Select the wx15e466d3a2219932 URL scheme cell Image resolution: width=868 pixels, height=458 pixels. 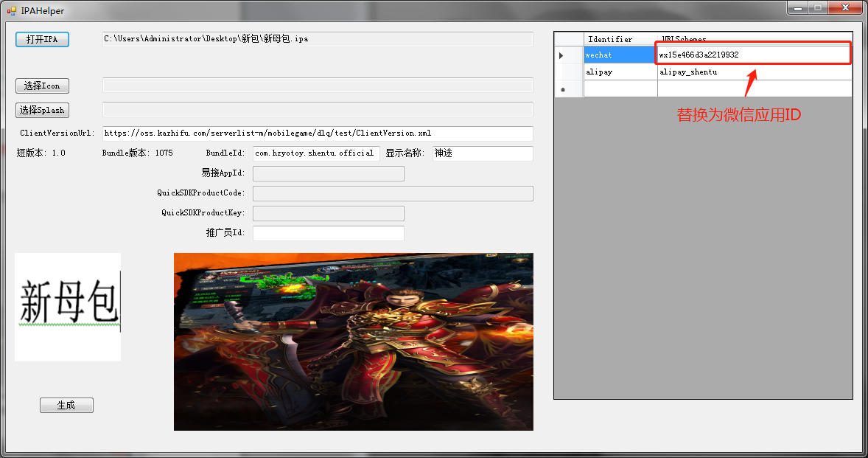pyautogui.click(x=755, y=55)
